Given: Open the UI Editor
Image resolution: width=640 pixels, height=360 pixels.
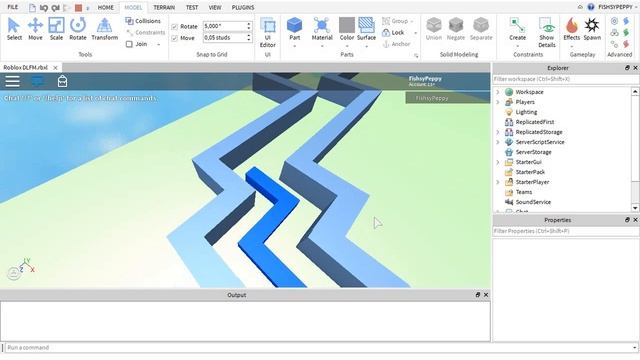Looking at the screenshot, I should [x=268, y=33].
